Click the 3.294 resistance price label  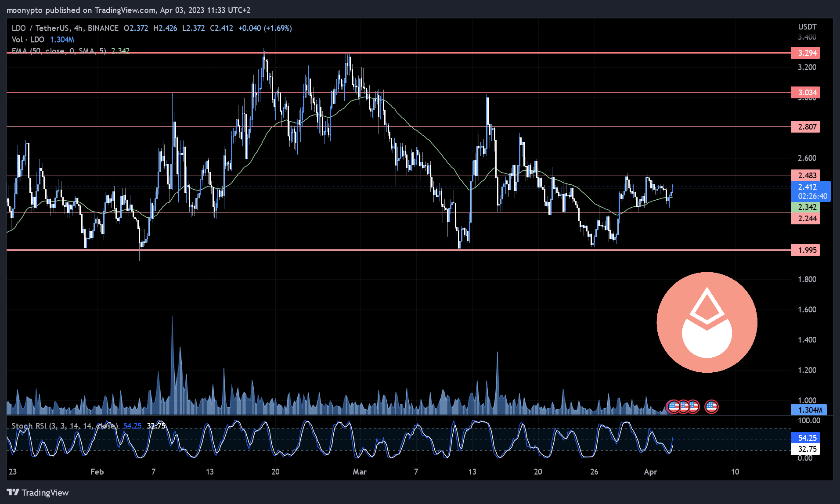[x=806, y=53]
